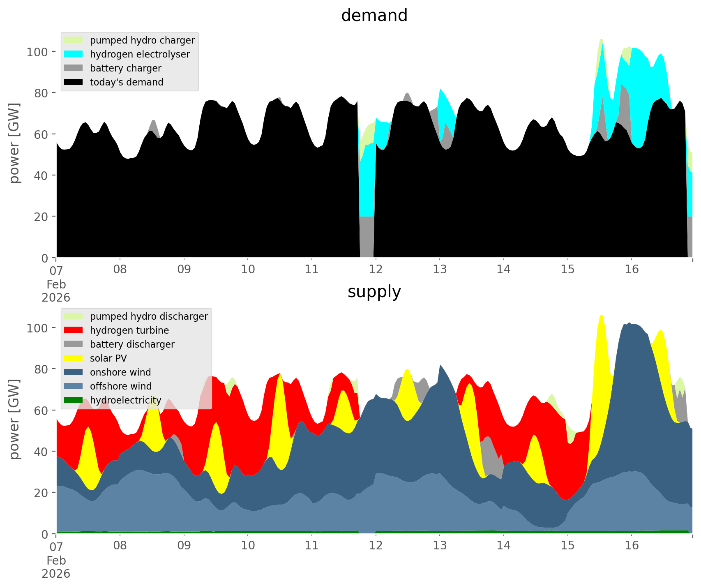Click the "supply" chart title
Screen dimensions: 701x588
(x=374, y=292)
